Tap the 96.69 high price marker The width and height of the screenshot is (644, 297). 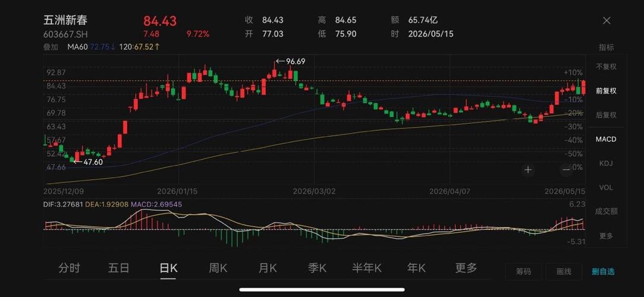pyautogui.click(x=291, y=62)
